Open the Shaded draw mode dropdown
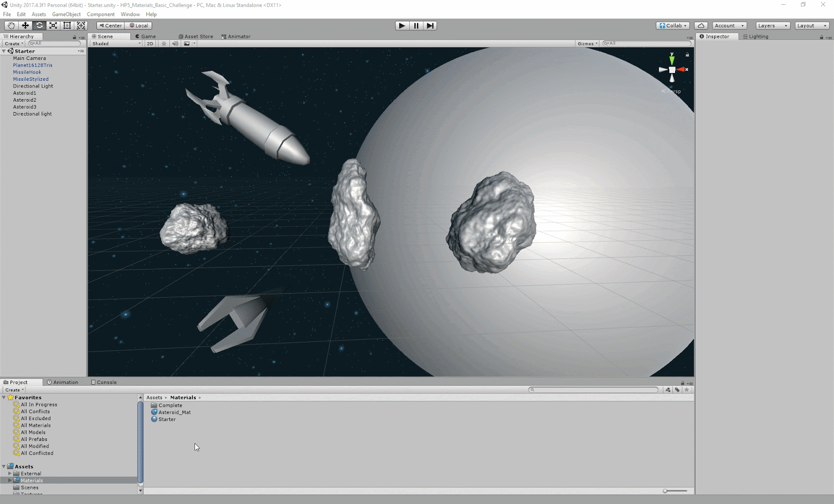The width and height of the screenshot is (834, 504). pos(116,44)
